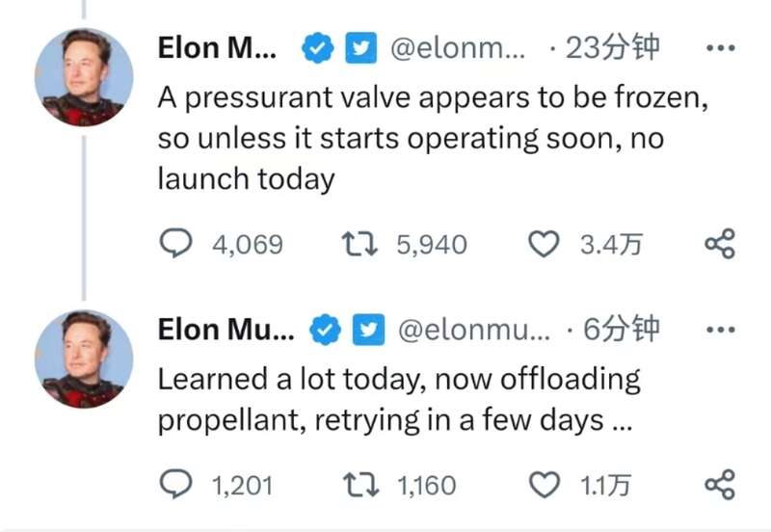Viewport: 771px width, 532px height.
Task: Retweet the frozen pressurant valve tweet
Action: click(361, 245)
